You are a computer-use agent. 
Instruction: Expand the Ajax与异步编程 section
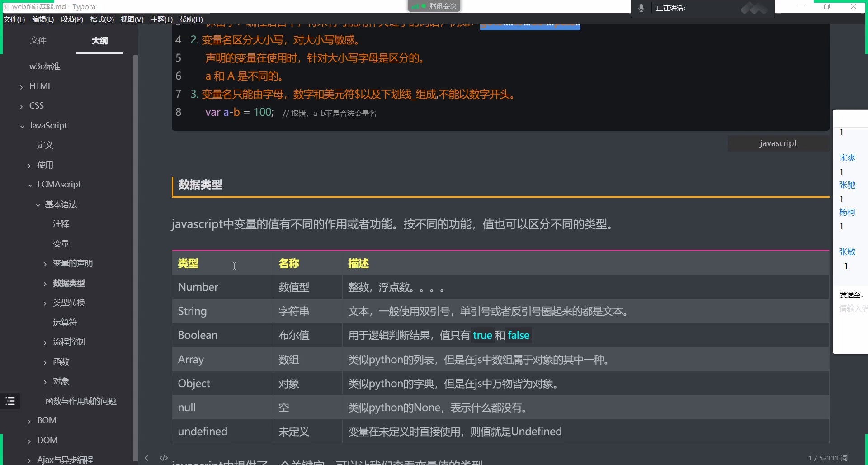pyautogui.click(x=29, y=460)
